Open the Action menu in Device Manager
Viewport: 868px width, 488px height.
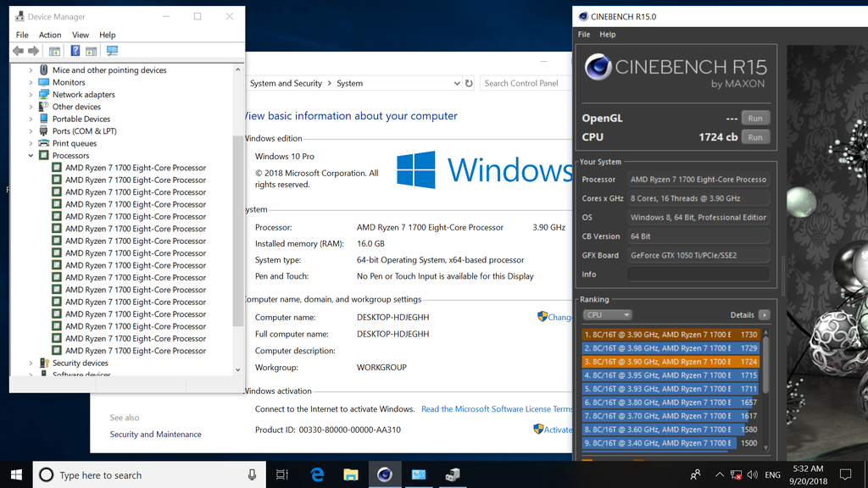pyautogui.click(x=50, y=35)
